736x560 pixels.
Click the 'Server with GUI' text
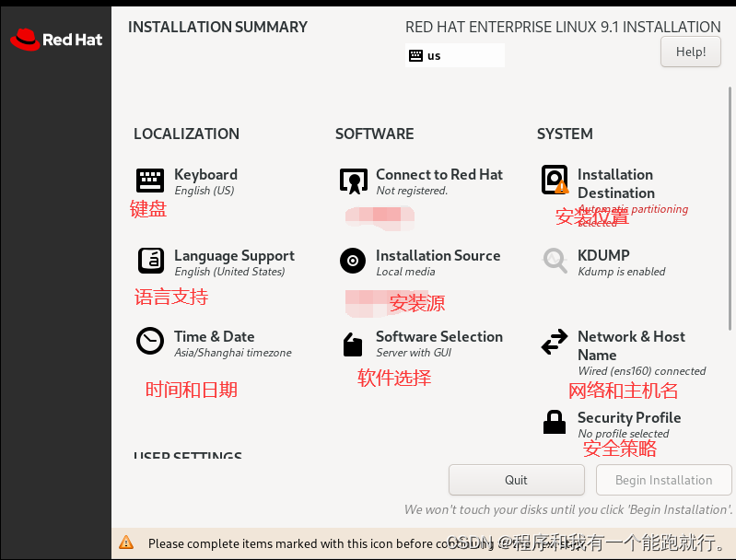pyautogui.click(x=414, y=353)
